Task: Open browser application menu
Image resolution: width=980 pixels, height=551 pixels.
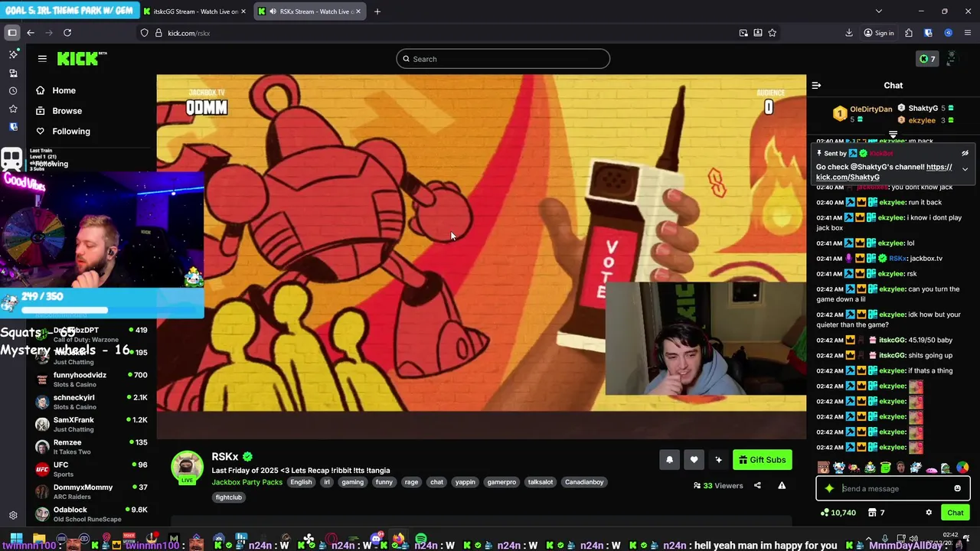Action: click(x=968, y=33)
